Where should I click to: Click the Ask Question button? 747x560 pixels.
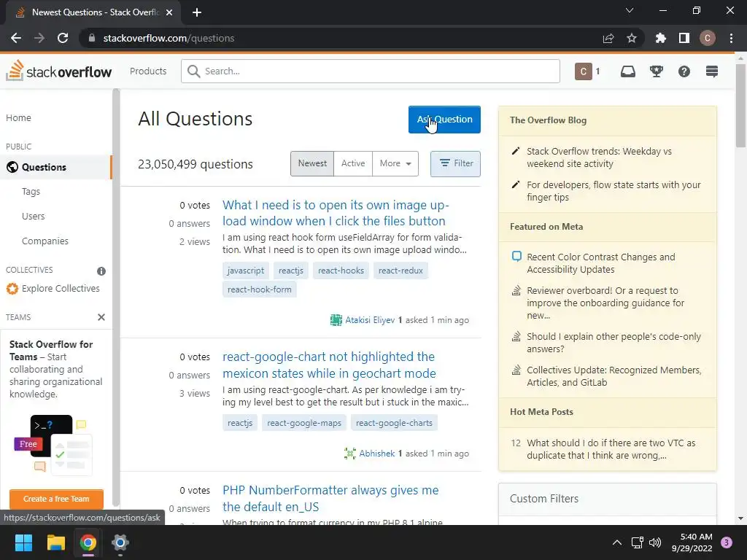(x=444, y=120)
